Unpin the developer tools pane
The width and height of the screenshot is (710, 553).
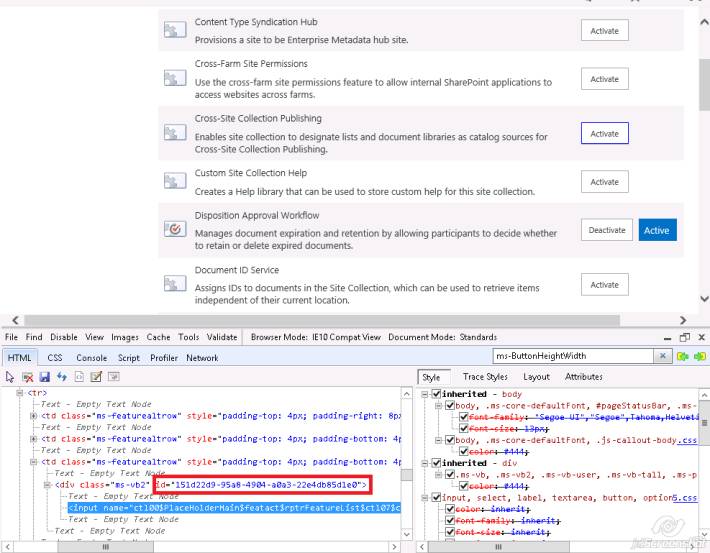(x=685, y=337)
